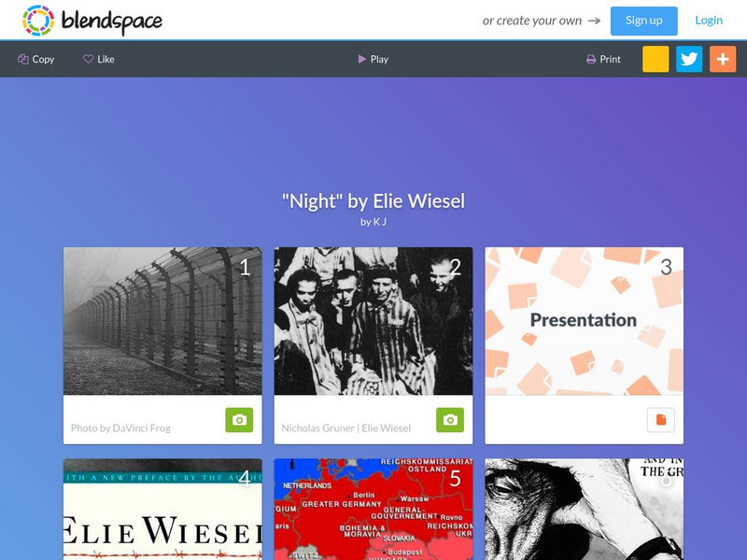Open the Elie Wiesel book cover tile
Image resolution: width=747 pixels, height=560 pixels.
(x=162, y=509)
